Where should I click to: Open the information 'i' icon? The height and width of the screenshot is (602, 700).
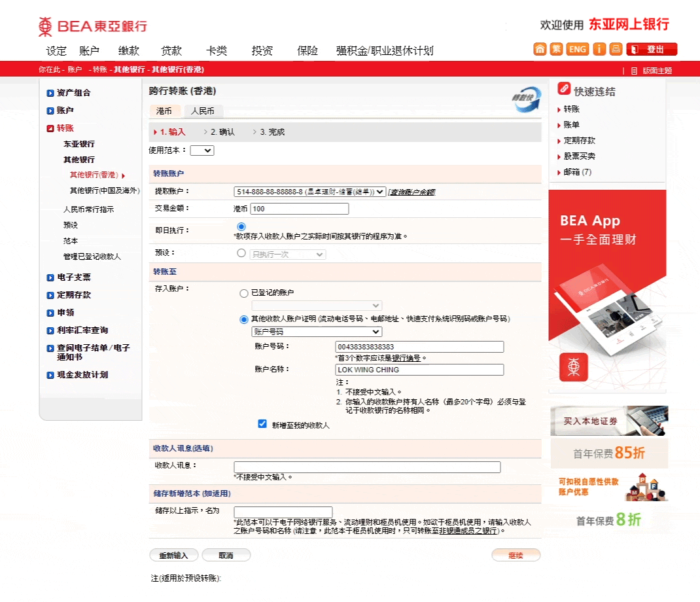point(599,49)
